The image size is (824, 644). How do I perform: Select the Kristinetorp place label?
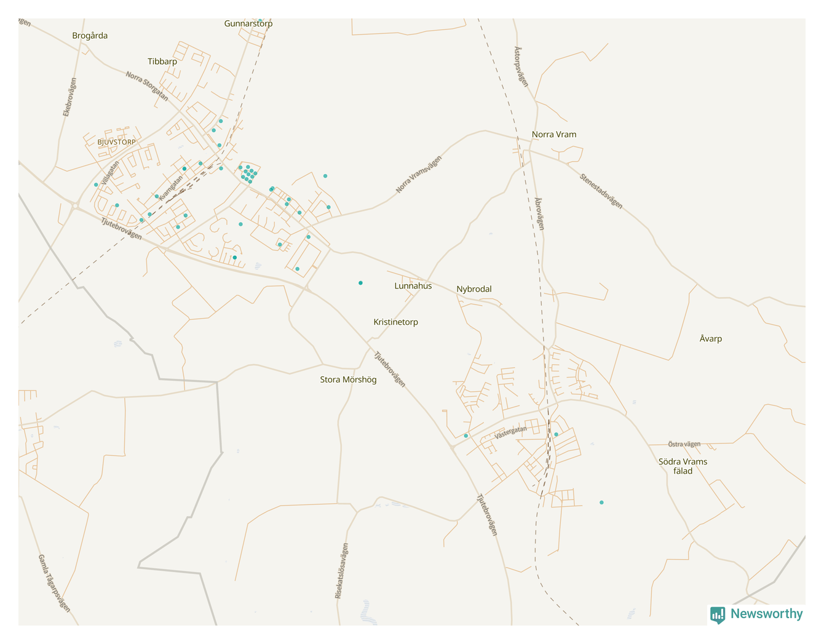(x=395, y=322)
